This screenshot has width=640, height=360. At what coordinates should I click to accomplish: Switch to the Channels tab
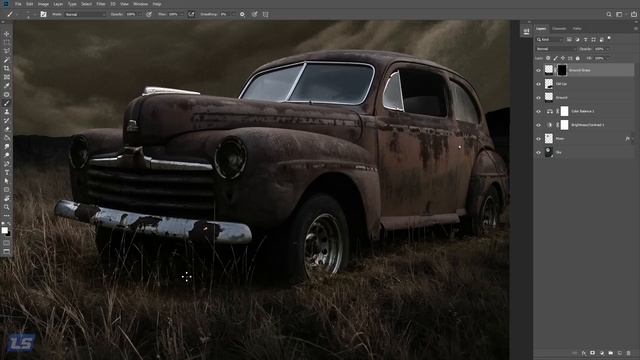click(x=559, y=29)
